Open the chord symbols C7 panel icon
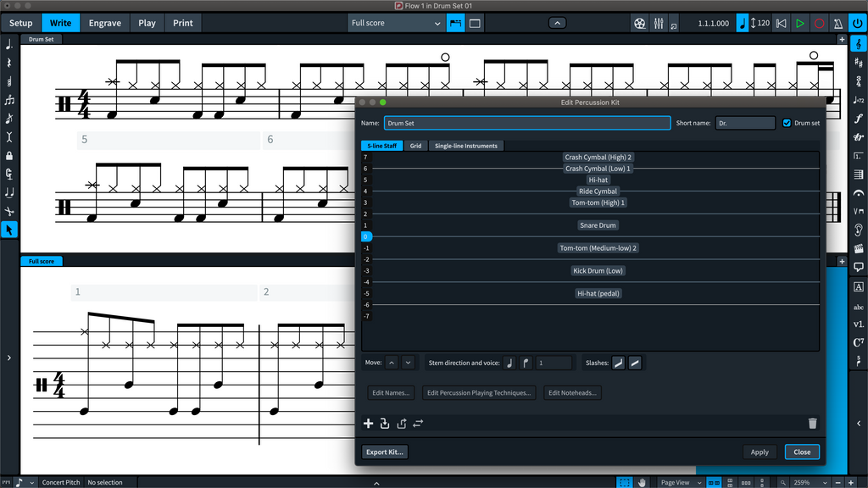 click(859, 343)
